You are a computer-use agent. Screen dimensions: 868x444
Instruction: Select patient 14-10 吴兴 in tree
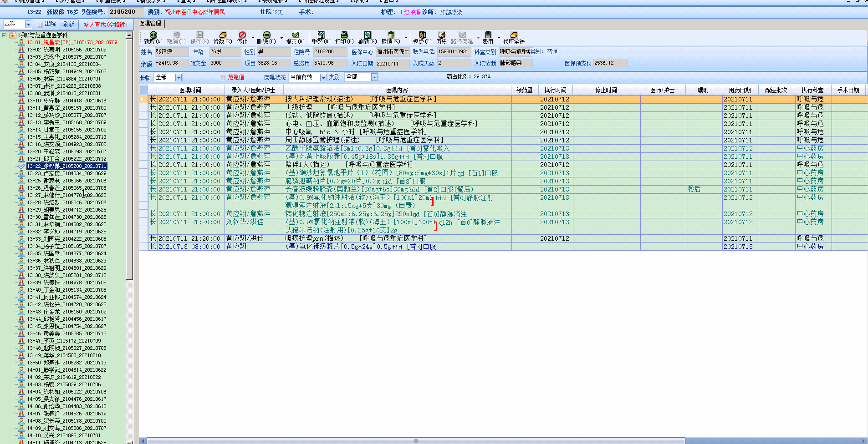click(64, 435)
